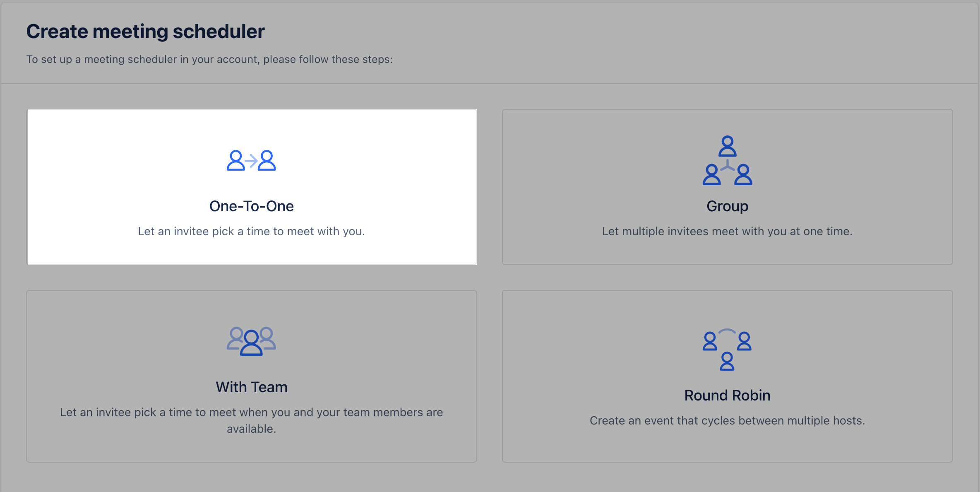Choose the Round Robin title

pos(727,395)
